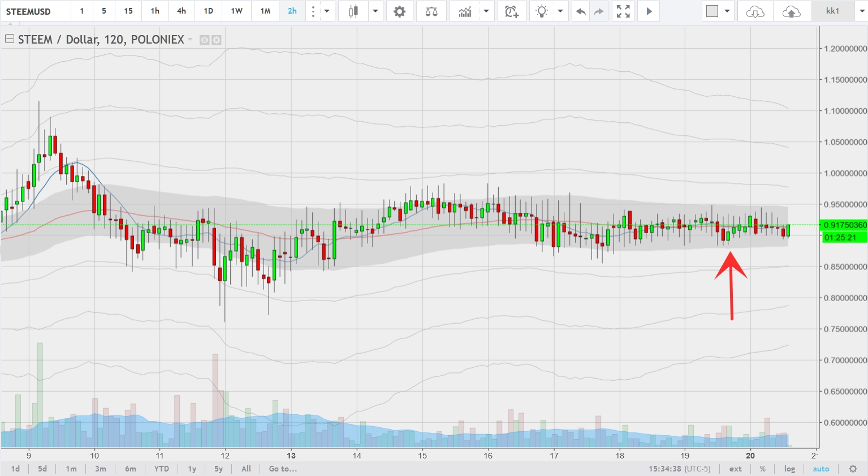This screenshot has width=868, height=476.
Task: Collapse the STEEM / Dollar legend box
Action: (9, 39)
